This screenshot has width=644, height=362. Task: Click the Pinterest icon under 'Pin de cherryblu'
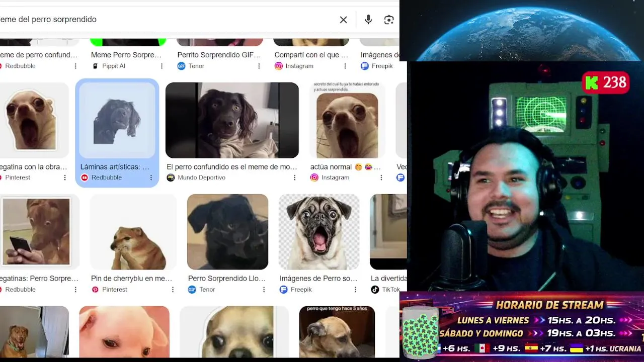[95, 290]
